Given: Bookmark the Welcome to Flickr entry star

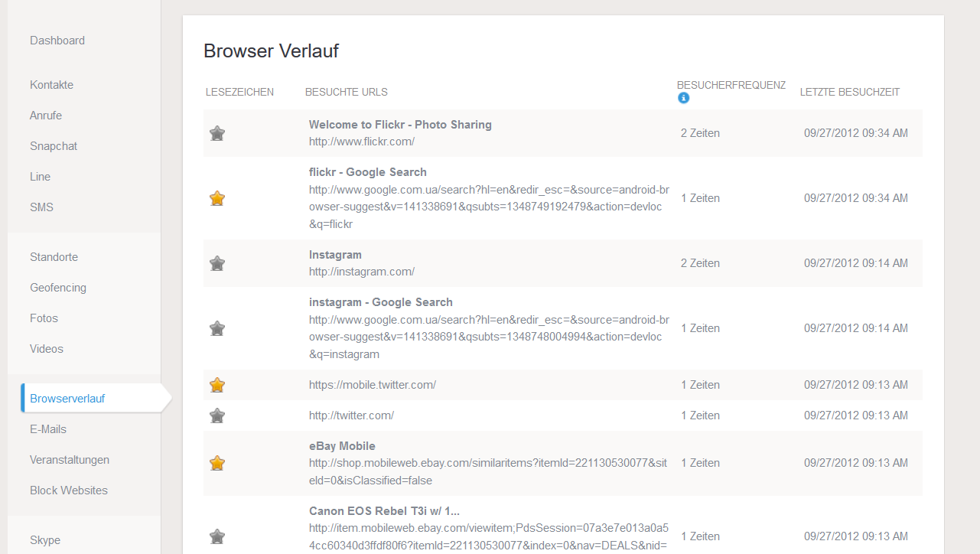Looking at the screenshot, I should pyautogui.click(x=217, y=133).
